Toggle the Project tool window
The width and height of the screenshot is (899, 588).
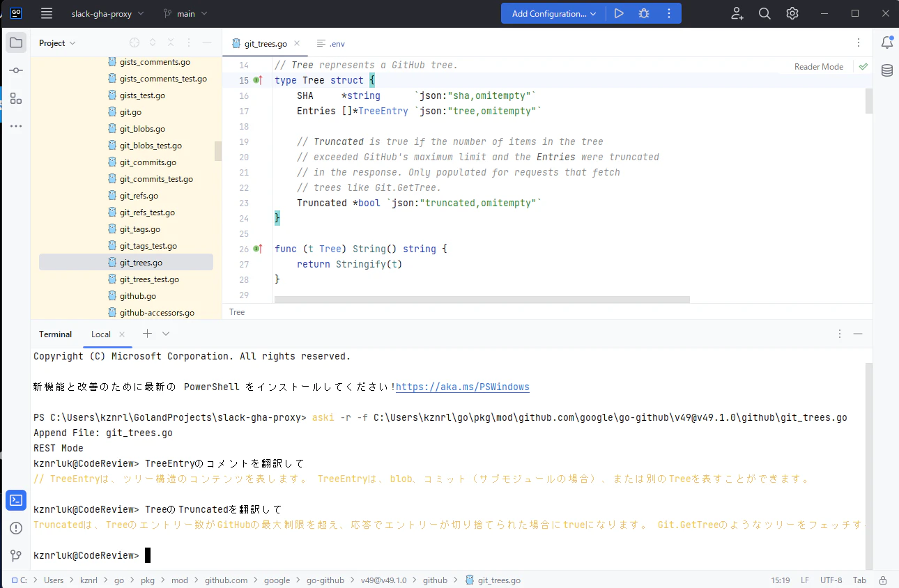(16, 43)
